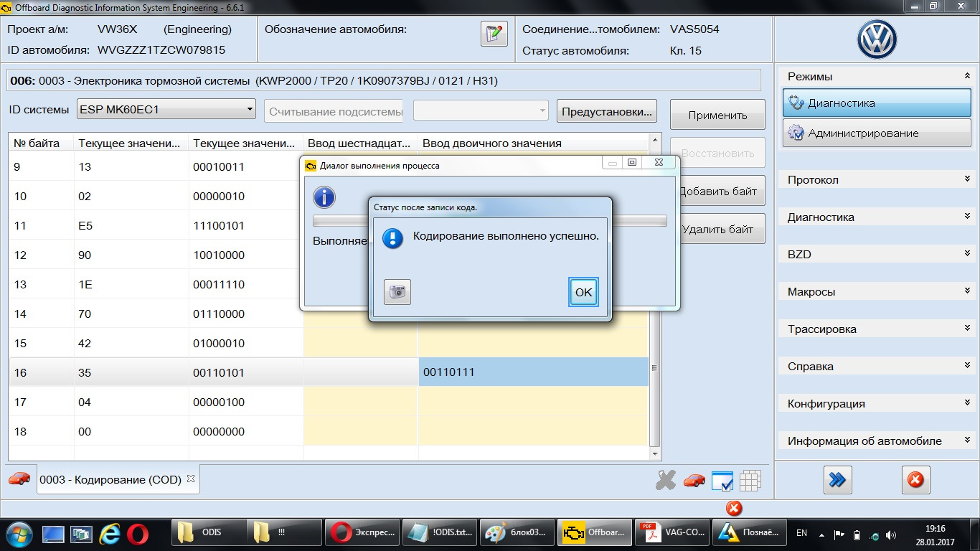Open the disabled dropdown beside Считывание подсистемы
Screen dimensions: 980x551
(x=481, y=110)
